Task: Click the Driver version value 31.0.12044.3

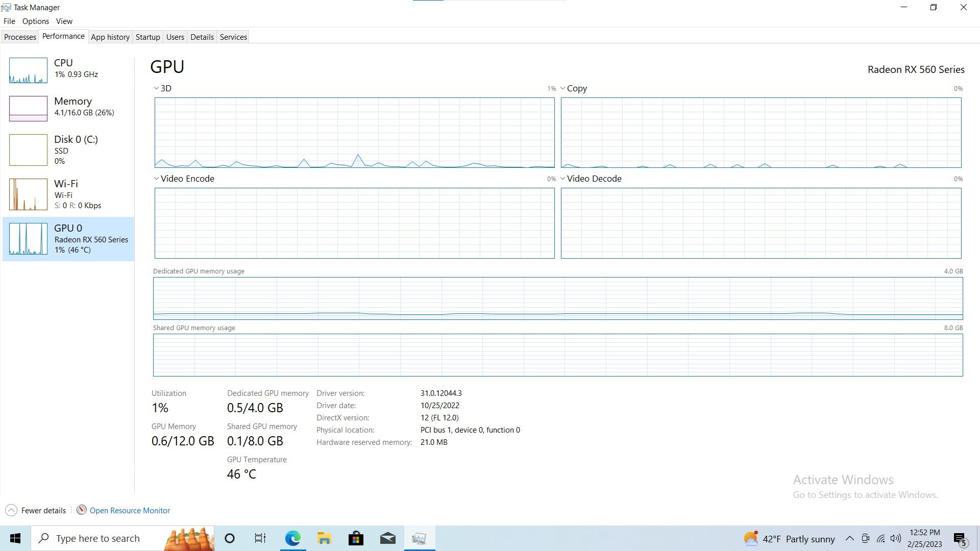Action: 441,393
